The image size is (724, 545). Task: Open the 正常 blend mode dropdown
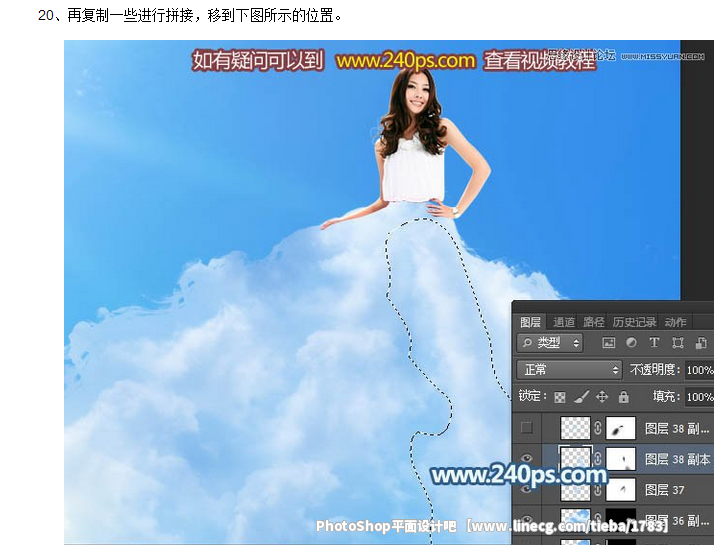569,369
